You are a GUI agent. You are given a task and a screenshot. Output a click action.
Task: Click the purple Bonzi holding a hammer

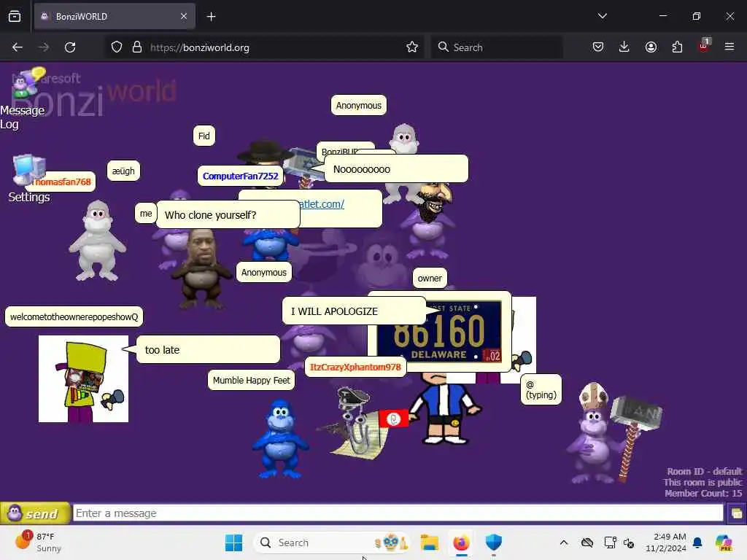pos(612,435)
